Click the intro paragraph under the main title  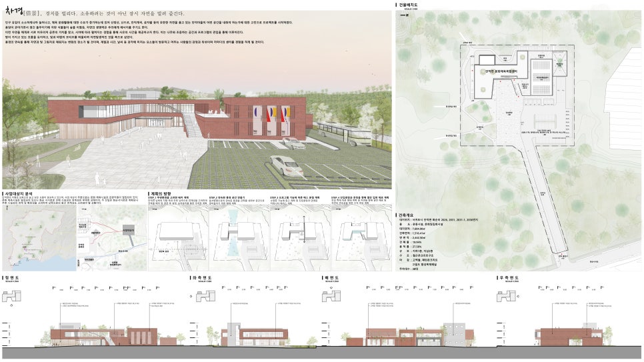(x=148, y=32)
